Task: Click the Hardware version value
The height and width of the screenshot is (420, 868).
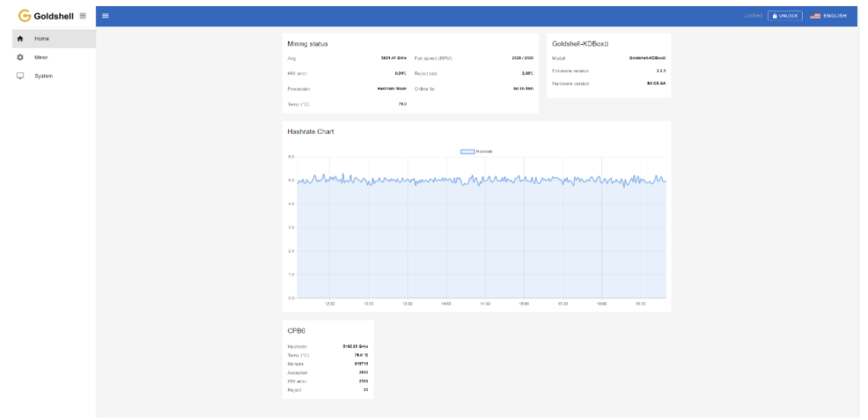Action: click(x=657, y=84)
